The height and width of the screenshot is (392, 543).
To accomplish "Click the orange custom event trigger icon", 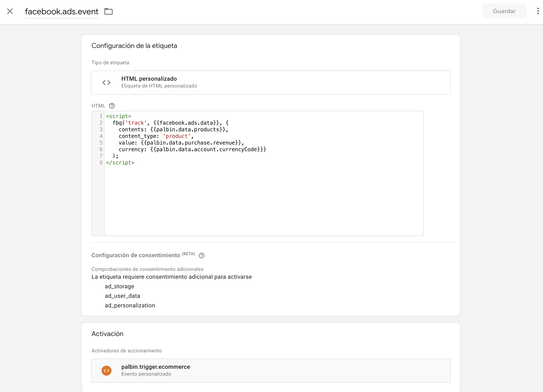I will tap(106, 370).
